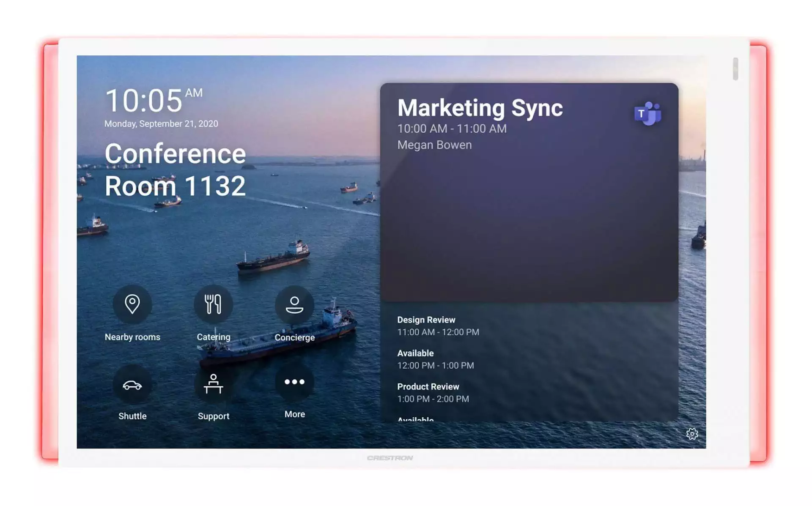The image size is (812, 506).
Task: Tap the Support desk icon
Action: pos(213,384)
